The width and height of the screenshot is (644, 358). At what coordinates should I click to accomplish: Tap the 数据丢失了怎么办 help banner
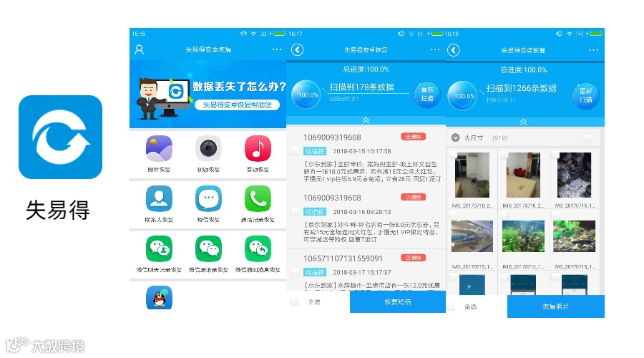point(208,95)
